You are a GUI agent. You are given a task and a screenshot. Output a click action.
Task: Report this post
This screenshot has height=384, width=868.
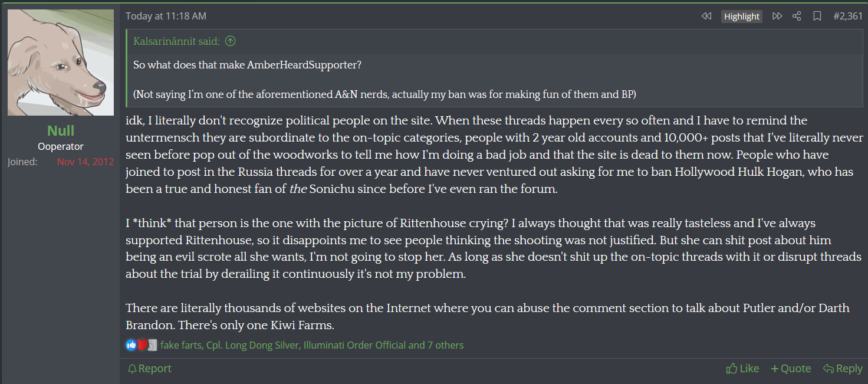coord(150,369)
